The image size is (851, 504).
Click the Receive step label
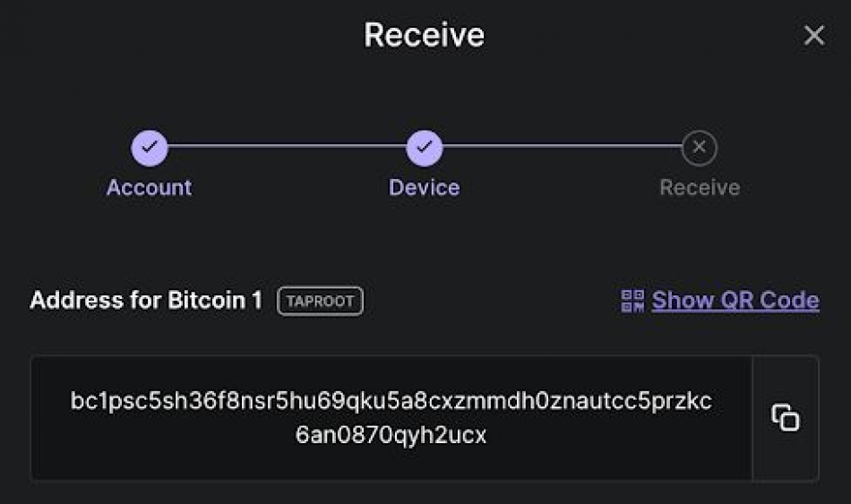point(700,188)
